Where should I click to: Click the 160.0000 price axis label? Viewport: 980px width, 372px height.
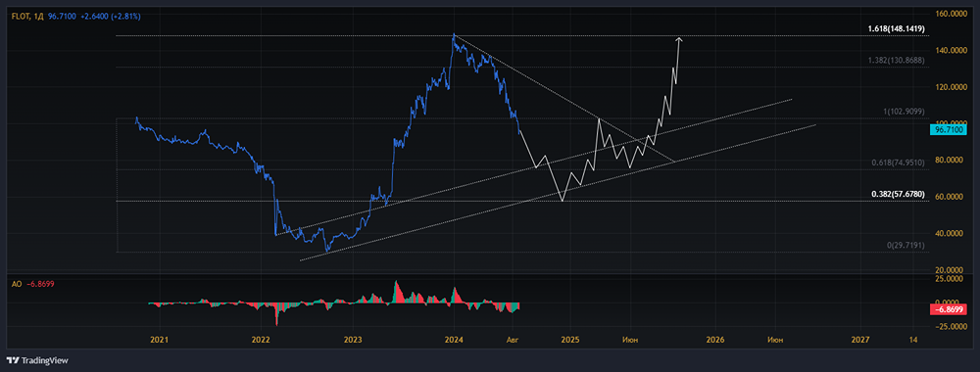click(951, 13)
